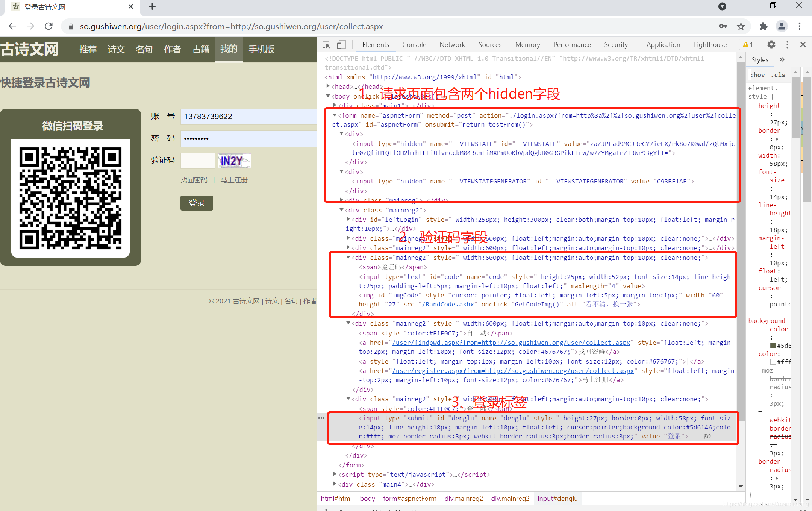
Task: Collapse the aspnetForm form node
Action: click(x=335, y=115)
